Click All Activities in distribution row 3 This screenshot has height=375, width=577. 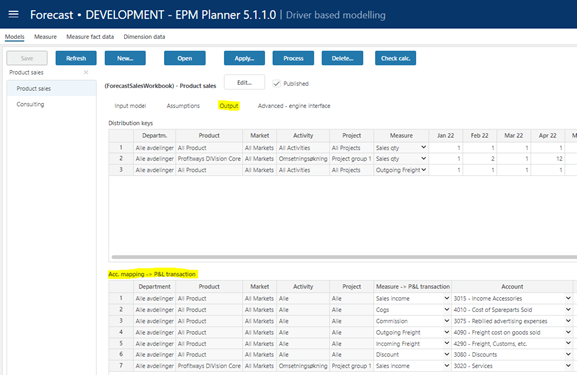(303, 170)
